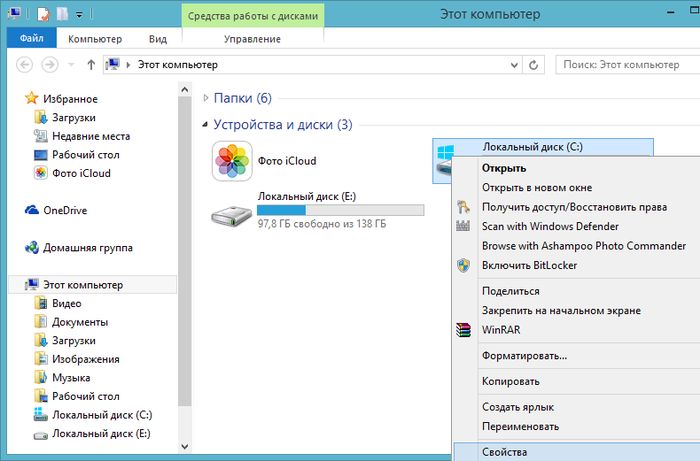Open Фото iCloud in Избранное favorites

[81, 173]
